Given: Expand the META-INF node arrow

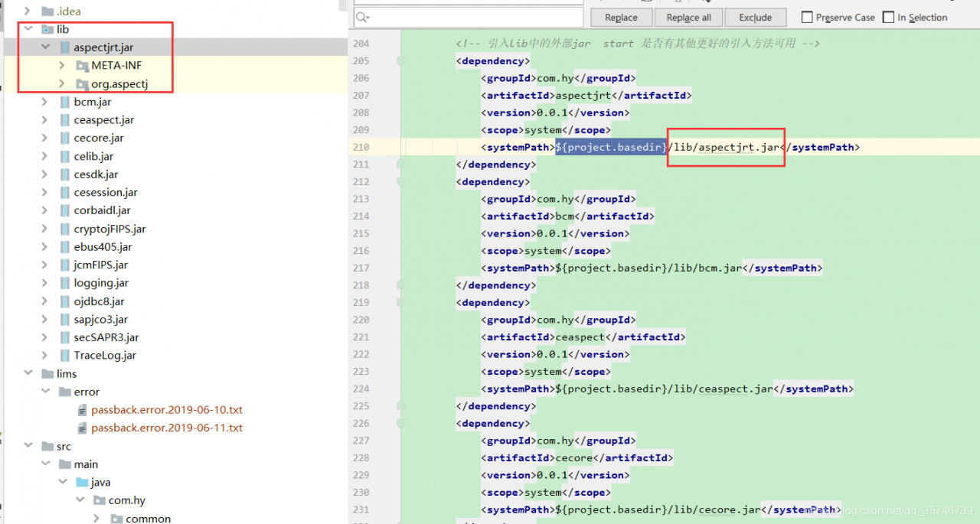Looking at the screenshot, I should 62,66.
